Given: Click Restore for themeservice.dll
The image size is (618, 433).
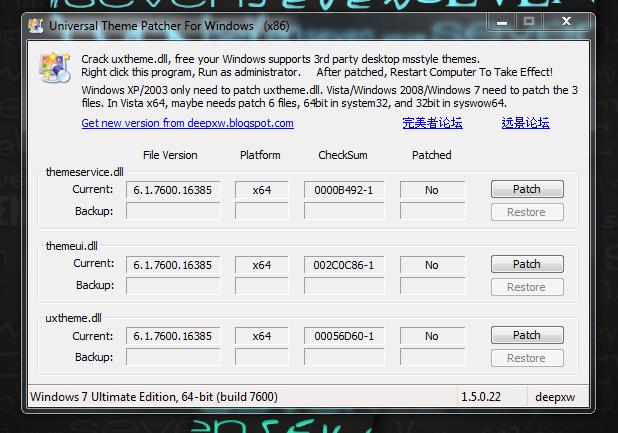Looking at the screenshot, I should 527,212.
